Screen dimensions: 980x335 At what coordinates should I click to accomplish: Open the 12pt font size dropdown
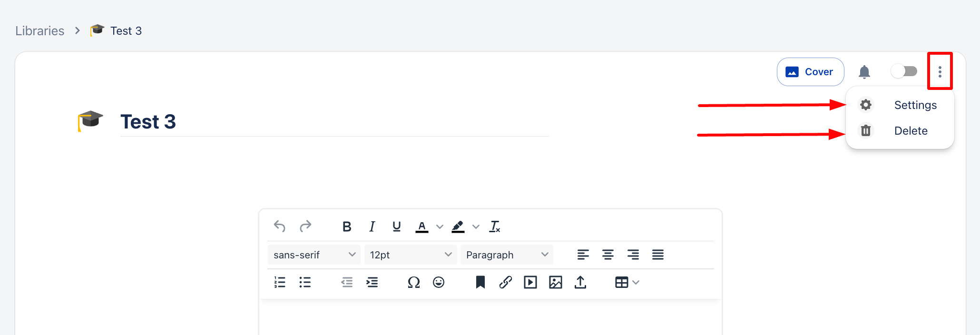tap(411, 255)
